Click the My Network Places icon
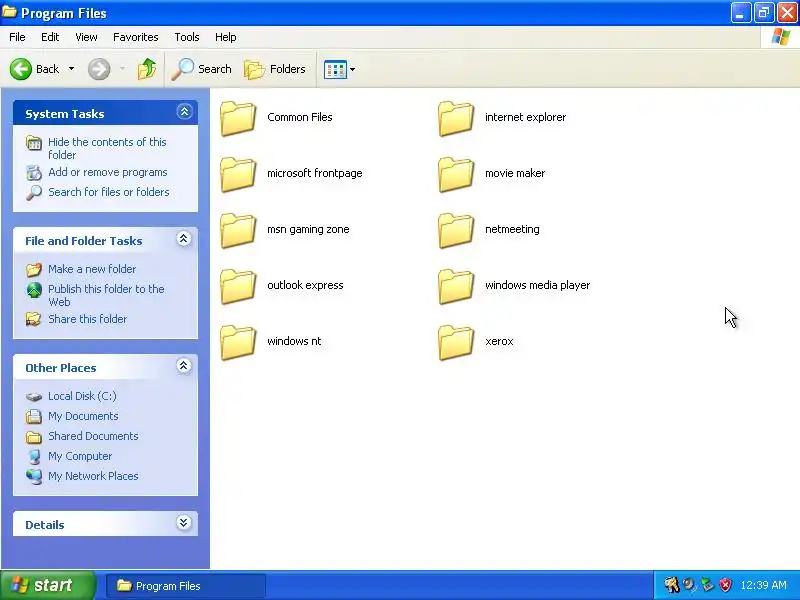Viewport: 800px width, 600px height. [x=34, y=477]
